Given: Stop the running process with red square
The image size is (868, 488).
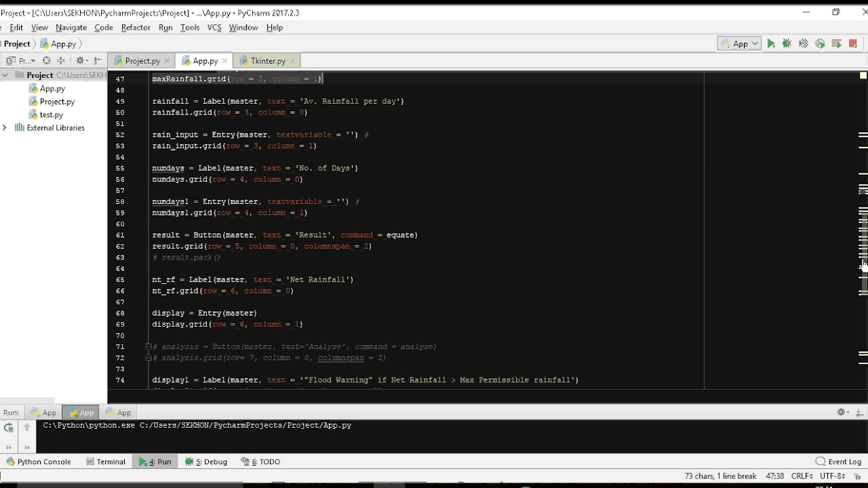Looking at the screenshot, I should 852,43.
